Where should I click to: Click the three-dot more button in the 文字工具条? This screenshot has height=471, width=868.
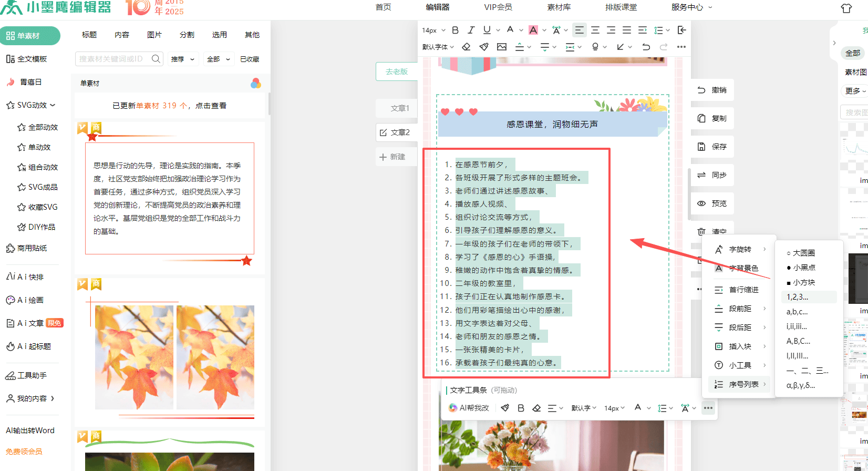tap(708, 408)
